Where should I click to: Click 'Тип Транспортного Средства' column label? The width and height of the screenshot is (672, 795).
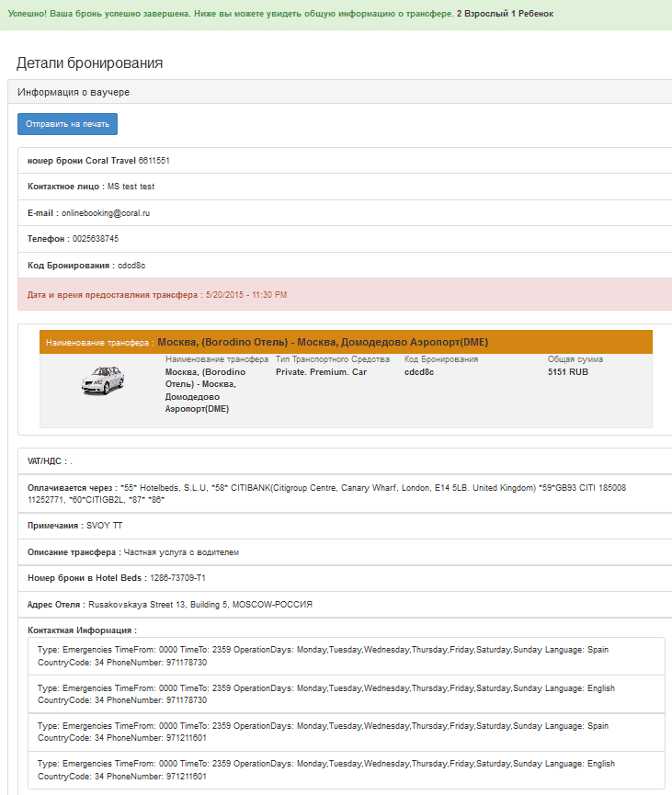(333, 359)
